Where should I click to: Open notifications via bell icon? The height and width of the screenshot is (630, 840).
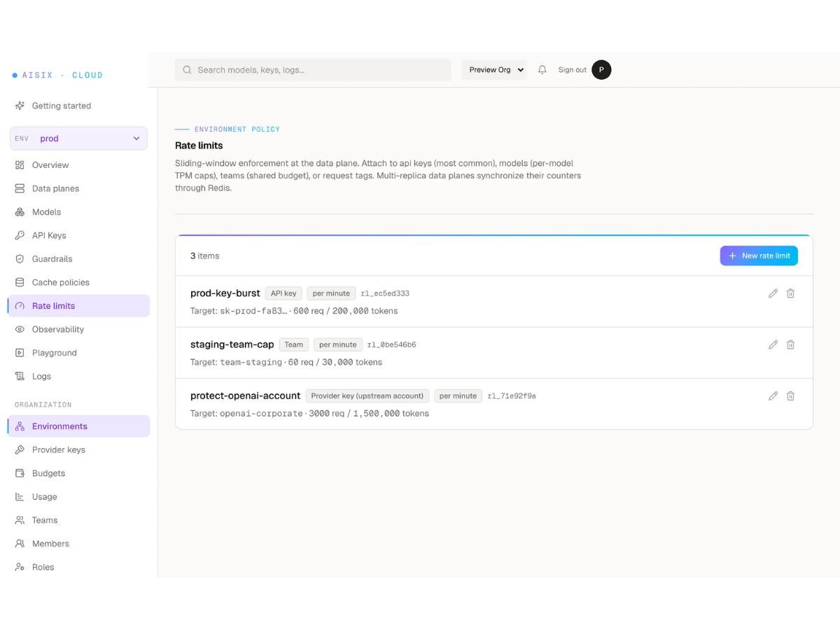[x=542, y=70]
